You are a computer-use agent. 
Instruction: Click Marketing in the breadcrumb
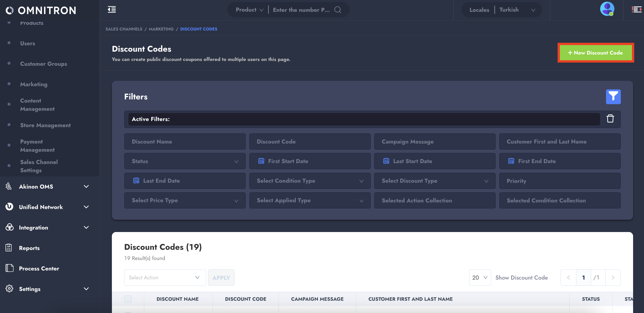(161, 29)
